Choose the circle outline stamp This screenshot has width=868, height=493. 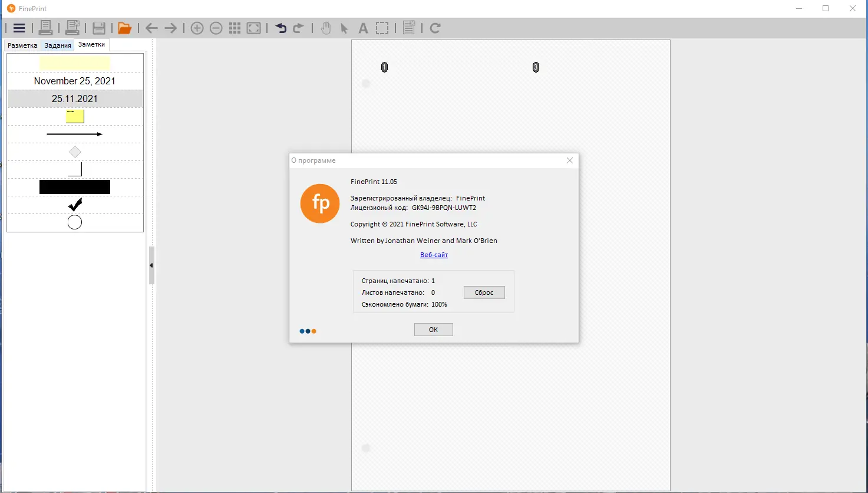click(75, 222)
